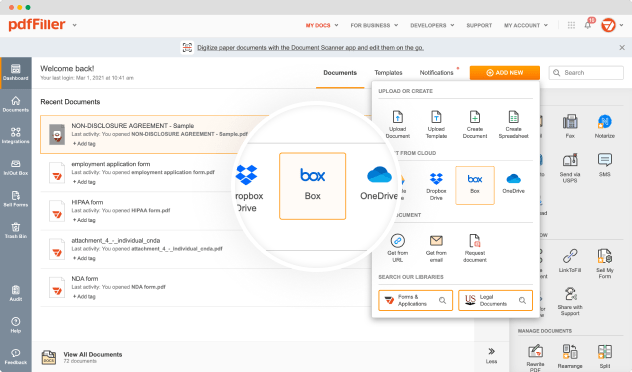Search US Legal Documents library
This screenshot has width=632, height=372.
(495, 300)
